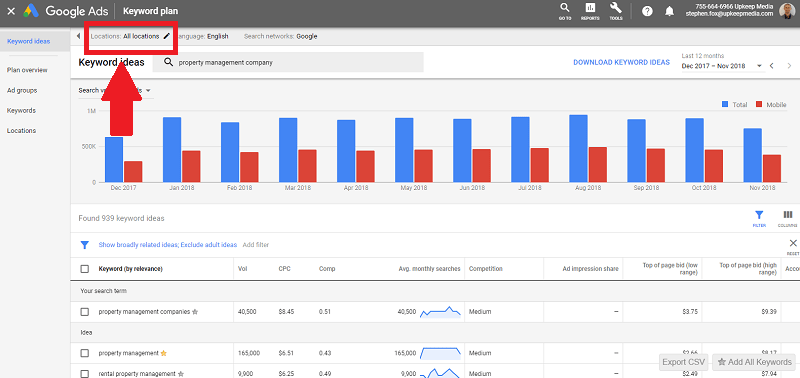Check the property management companies checkbox

point(85,312)
